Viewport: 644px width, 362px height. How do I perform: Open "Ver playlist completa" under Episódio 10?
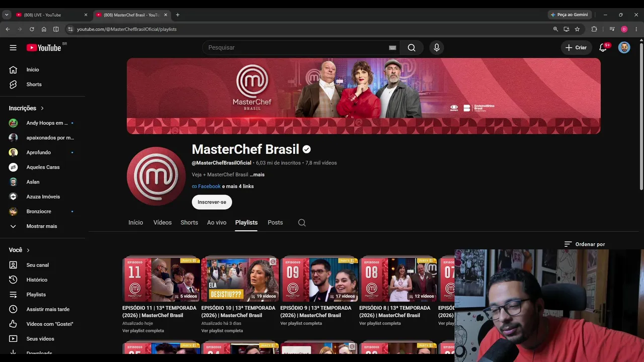pyautogui.click(x=222, y=331)
